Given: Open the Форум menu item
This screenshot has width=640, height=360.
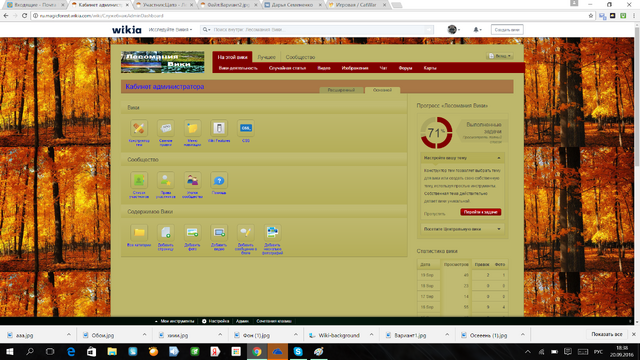Looking at the screenshot, I should pos(405,68).
